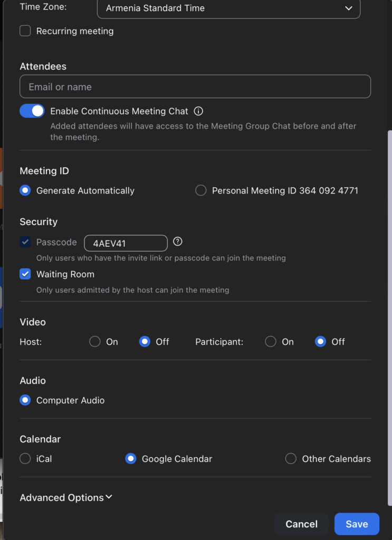
Task: Uncheck the Passcode checkbox
Action: [x=25, y=242]
